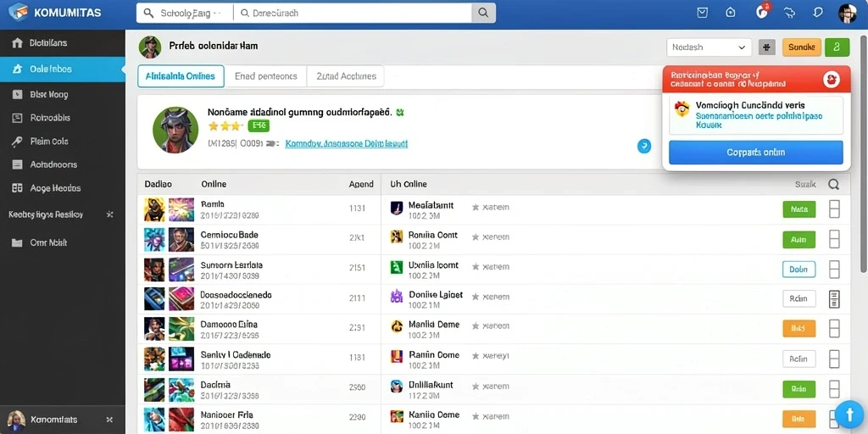
Task: Click the gray plus button beside Nodash
Action: click(x=766, y=47)
